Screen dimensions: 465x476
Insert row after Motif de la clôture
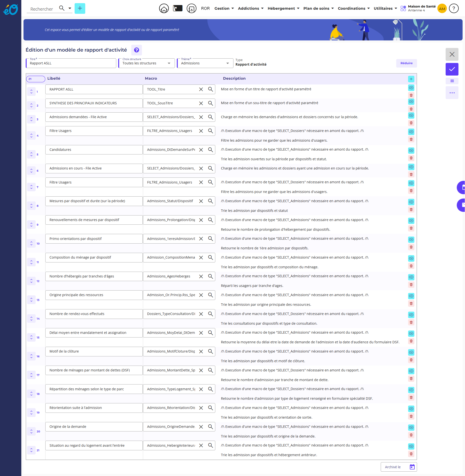click(x=411, y=352)
